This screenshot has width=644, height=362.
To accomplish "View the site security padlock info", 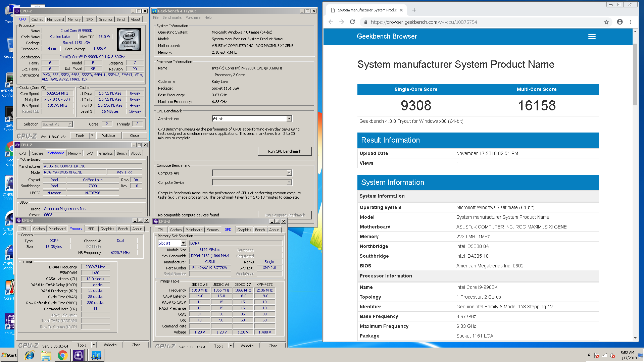I will click(365, 22).
